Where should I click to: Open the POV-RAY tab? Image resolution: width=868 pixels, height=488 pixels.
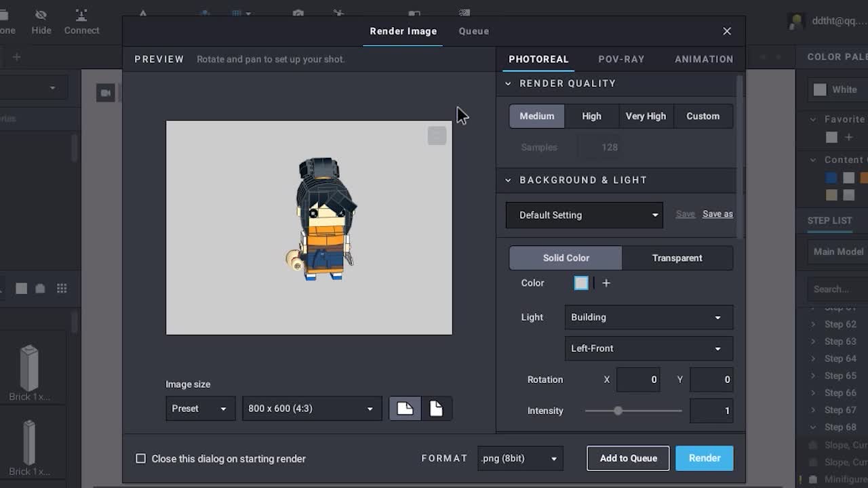(x=621, y=59)
